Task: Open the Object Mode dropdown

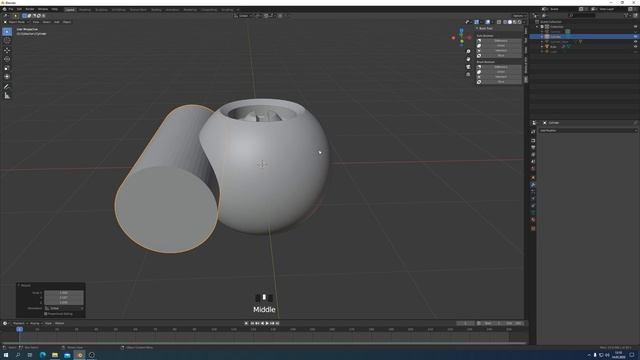Action: 17,22
